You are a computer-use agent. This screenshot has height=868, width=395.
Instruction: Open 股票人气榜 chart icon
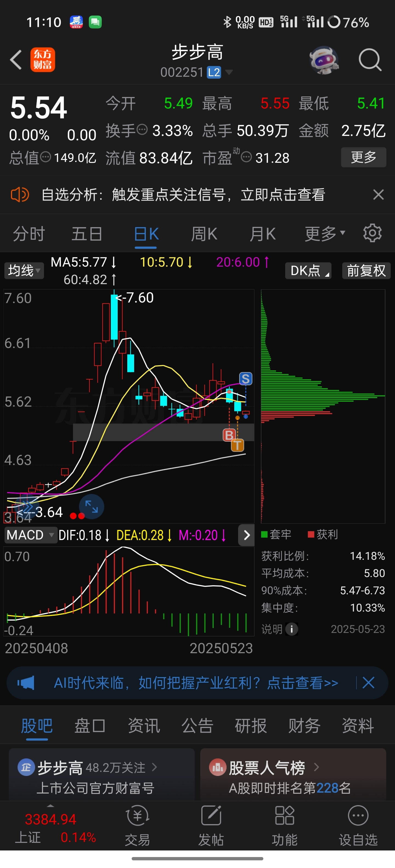click(218, 767)
